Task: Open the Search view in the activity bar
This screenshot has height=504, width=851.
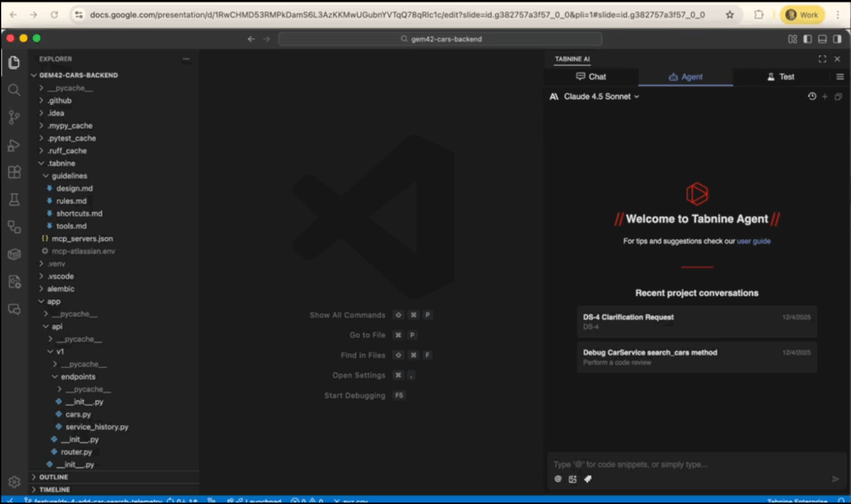Action: 14,90
